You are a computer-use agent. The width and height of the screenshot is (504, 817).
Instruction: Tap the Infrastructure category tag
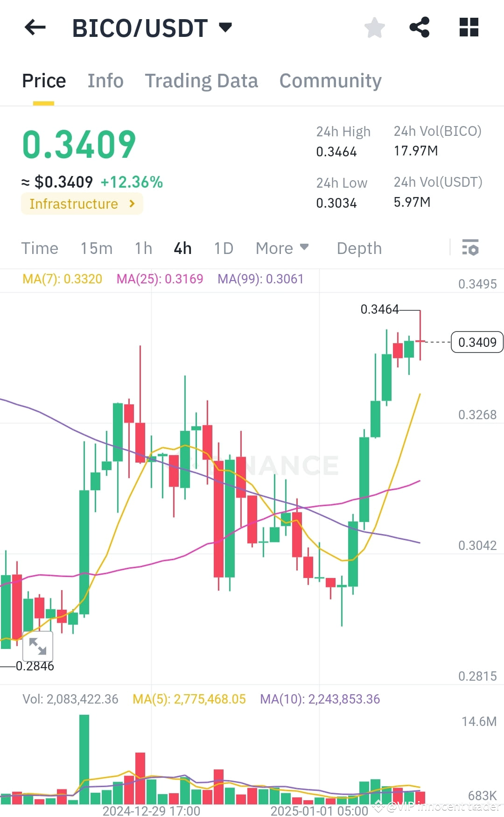[x=82, y=204]
